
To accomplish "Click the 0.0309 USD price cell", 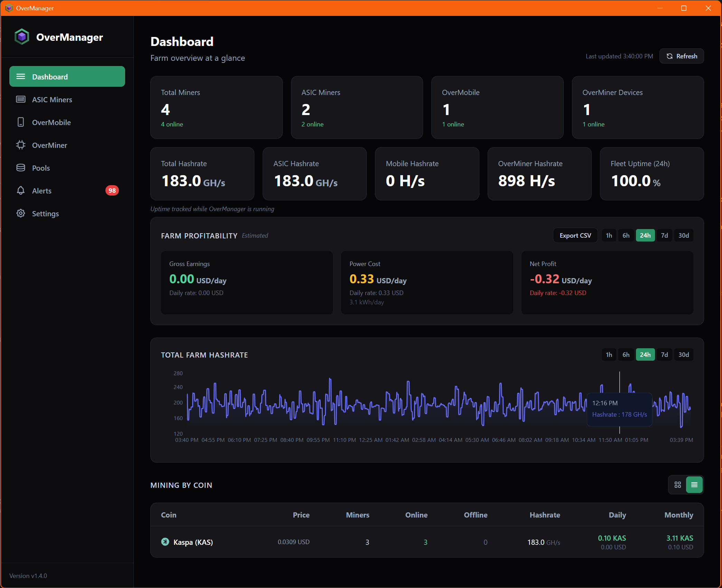I will (293, 542).
